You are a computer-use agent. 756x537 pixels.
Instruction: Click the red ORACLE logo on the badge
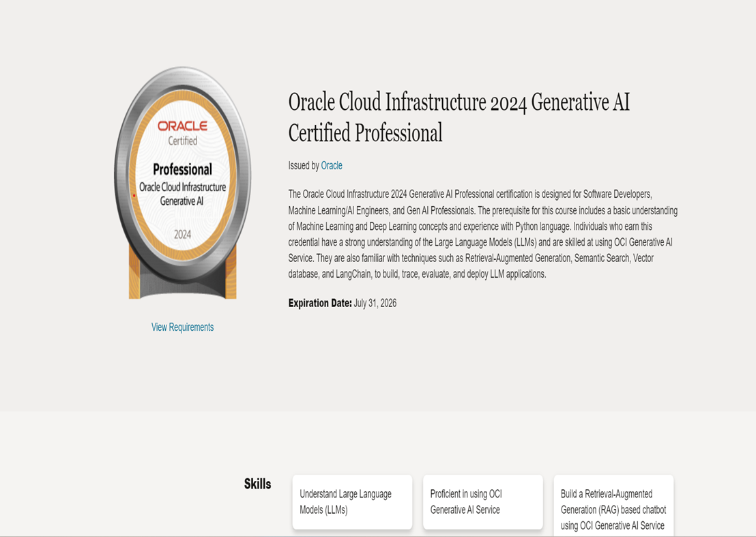[x=182, y=126]
